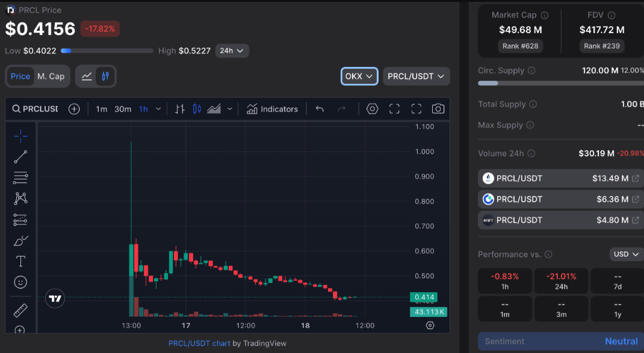
Task: Show Max Supply info icon
Action: coord(530,125)
